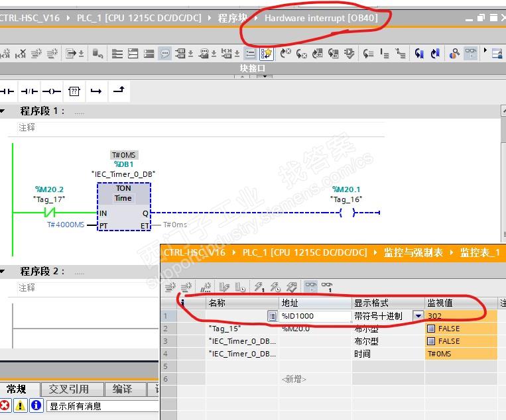Click the monitor once eyeglasses icon
The width and height of the screenshot is (506, 420).
click(327, 287)
